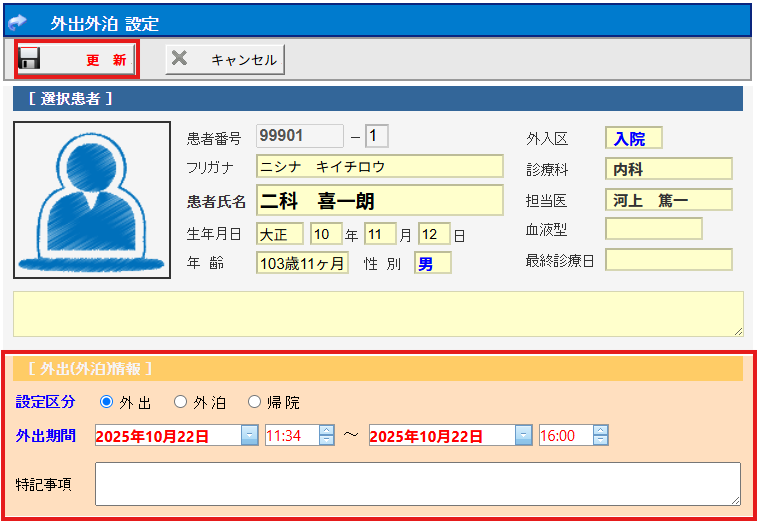
Task: Select the 外出 radio button
Action: (x=107, y=402)
